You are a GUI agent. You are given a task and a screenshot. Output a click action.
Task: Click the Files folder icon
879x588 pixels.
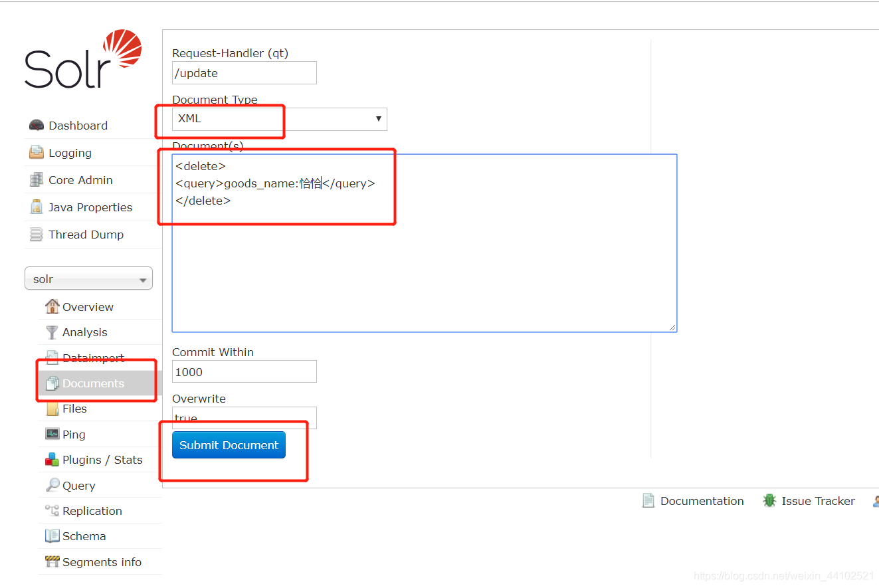[52, 409]
